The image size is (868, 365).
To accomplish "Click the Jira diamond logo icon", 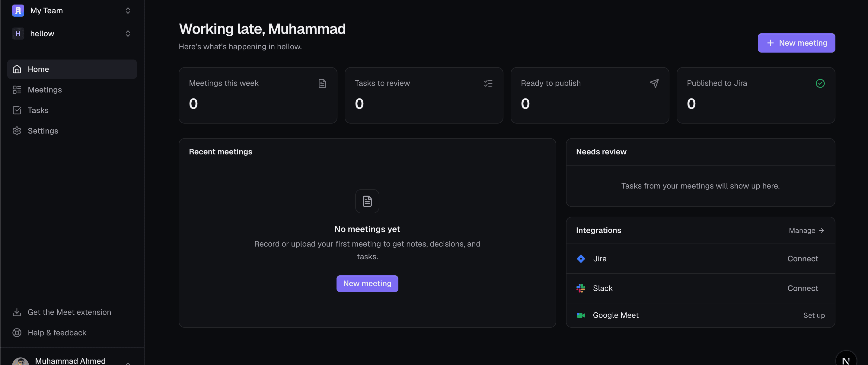I will [581, 259].
